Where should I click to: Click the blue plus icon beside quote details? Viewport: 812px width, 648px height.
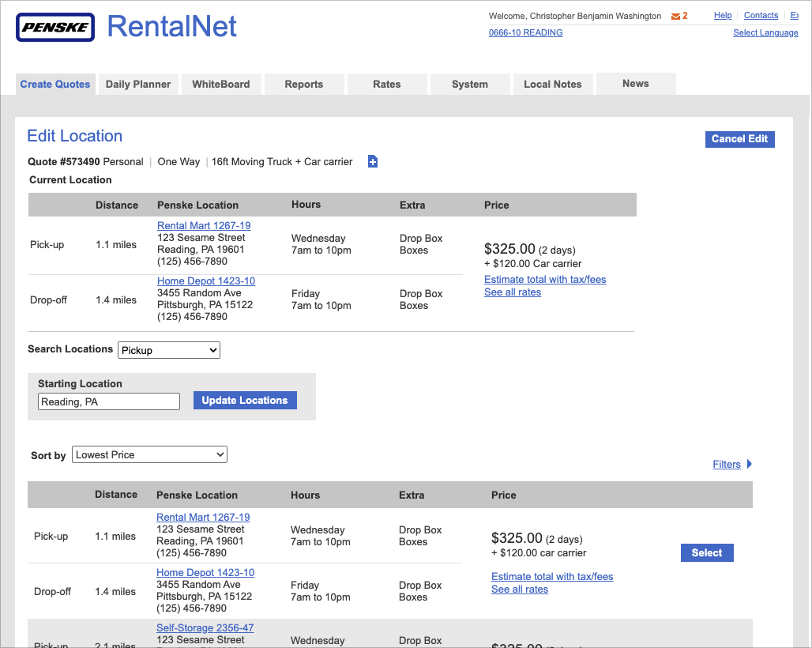click(x=373, y=162)
